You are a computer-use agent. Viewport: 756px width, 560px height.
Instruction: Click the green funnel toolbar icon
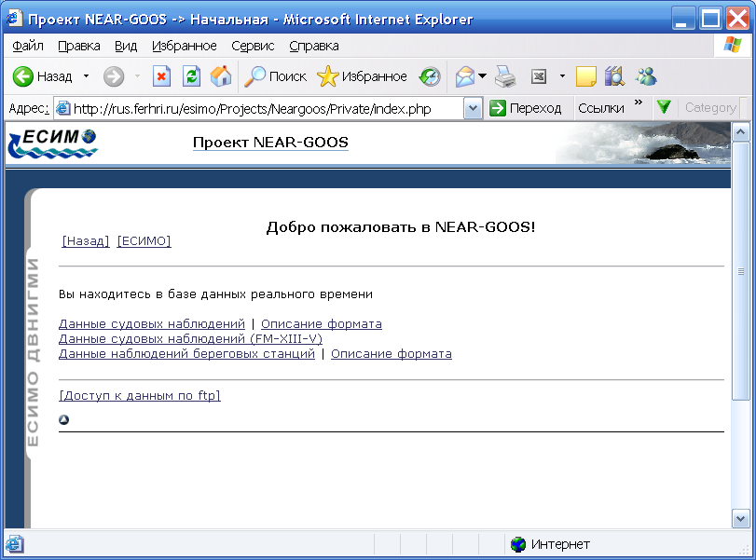(x=664, y=107)
